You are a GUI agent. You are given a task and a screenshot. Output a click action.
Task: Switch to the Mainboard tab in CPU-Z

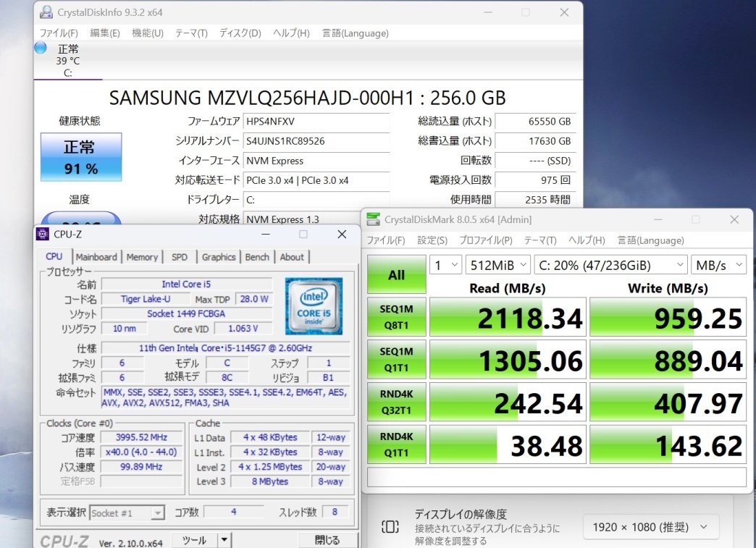[96, 258]
